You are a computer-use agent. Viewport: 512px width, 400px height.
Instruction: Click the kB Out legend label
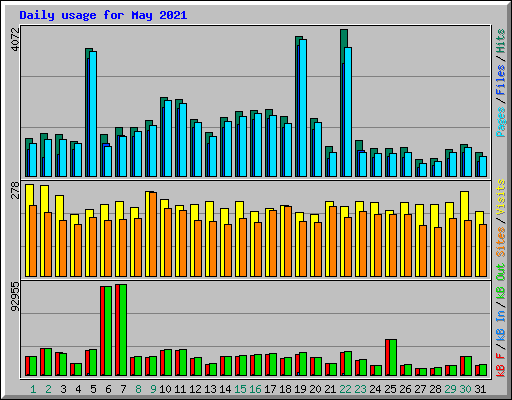500,281
